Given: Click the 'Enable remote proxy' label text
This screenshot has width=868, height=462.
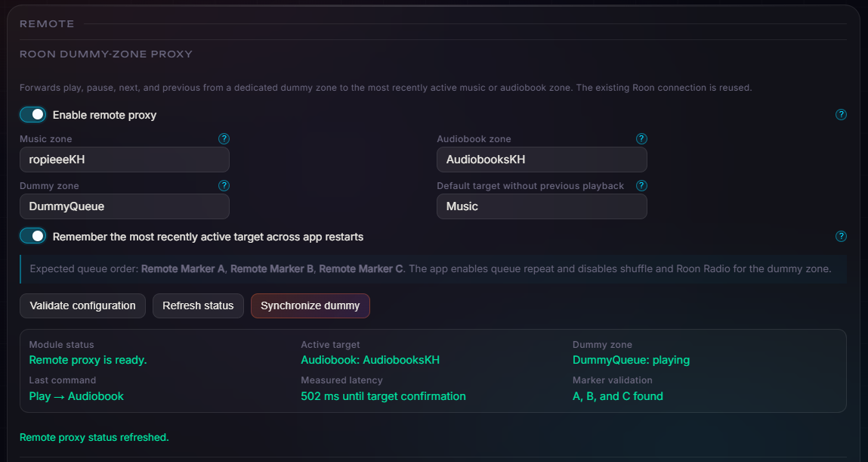Looking at the screenshot, I should pos(104,115).
